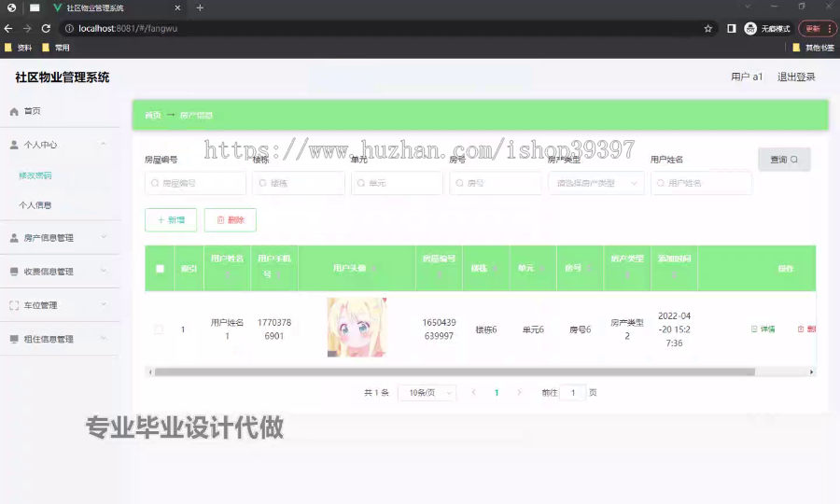Viewport: 840px width, 504px height.
Task: Click the scrollbar left arrow
Action: (x=150, y=371)
